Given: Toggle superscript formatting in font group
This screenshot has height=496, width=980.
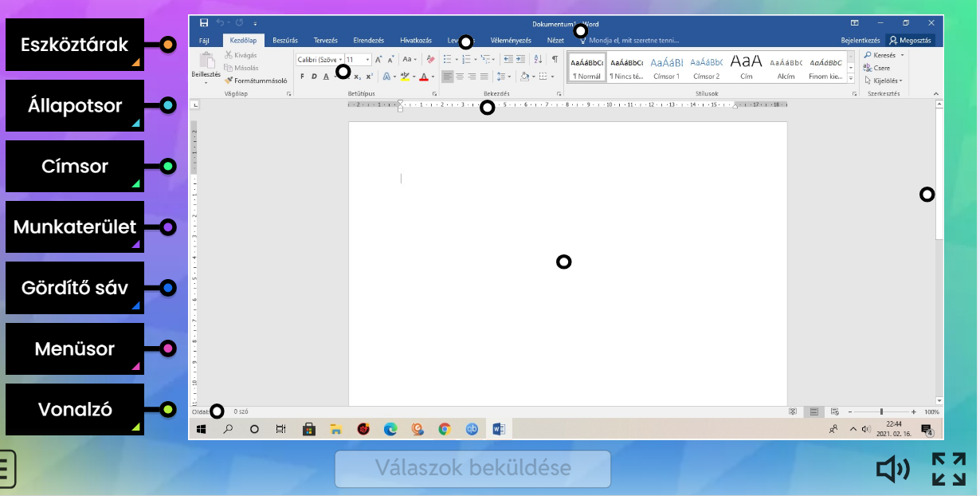Looking at the screenshot, I should click(x=369, y=77).
